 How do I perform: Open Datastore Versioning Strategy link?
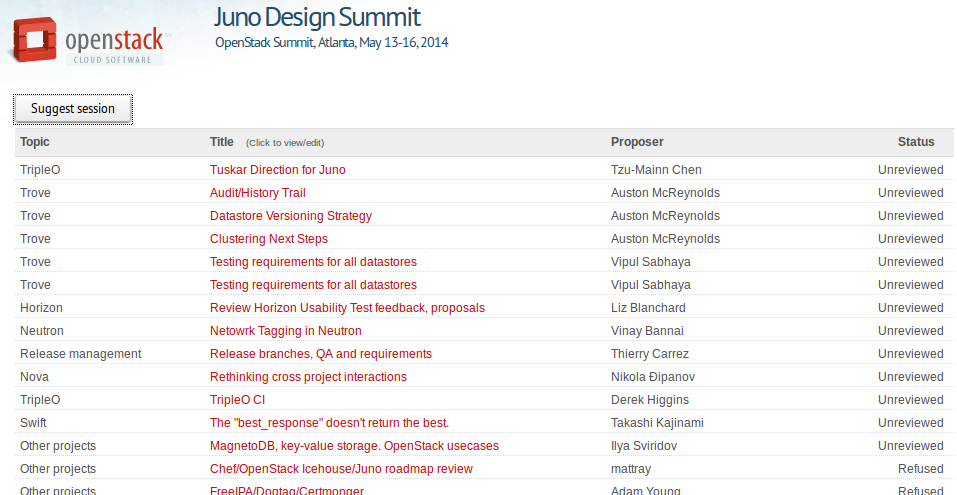(x=290, y=216)
